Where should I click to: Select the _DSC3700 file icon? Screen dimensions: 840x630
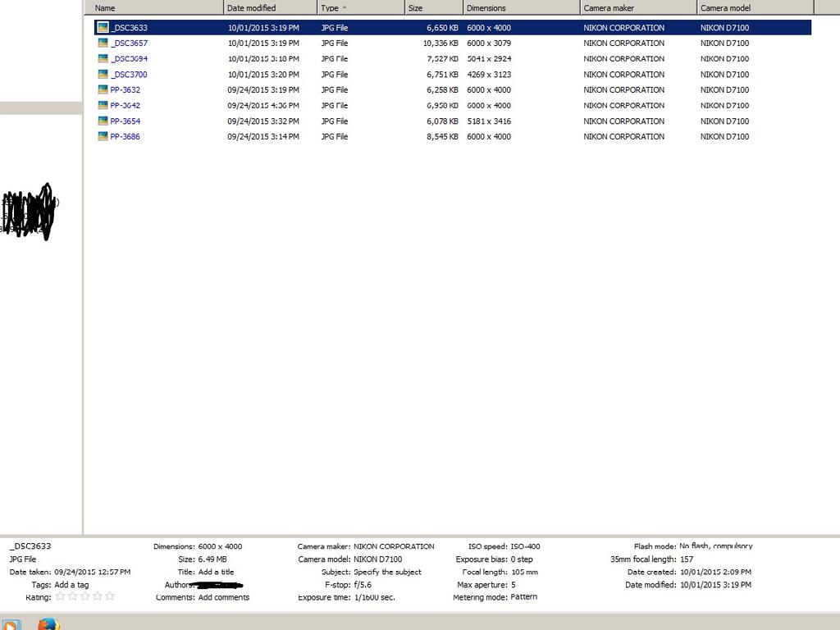pyautogui.click(x=103, y=75)
